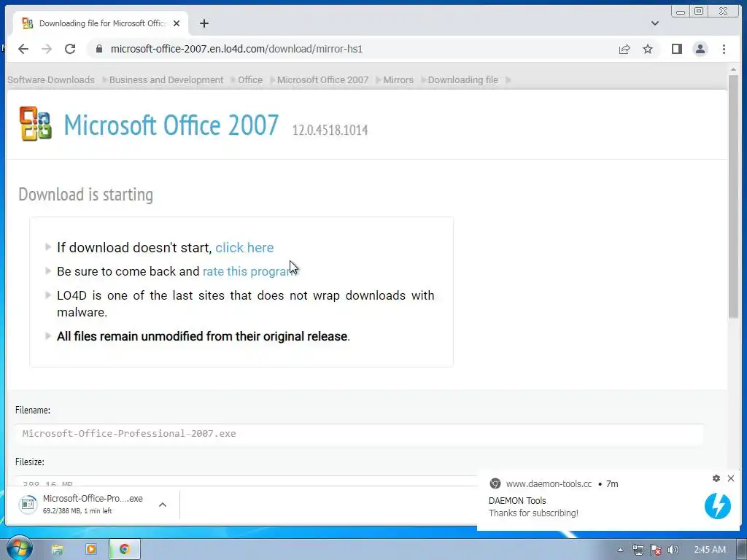747x560 pixels.
Task: Click the page vertical scrollbar thumb
Action: point(733,196)
